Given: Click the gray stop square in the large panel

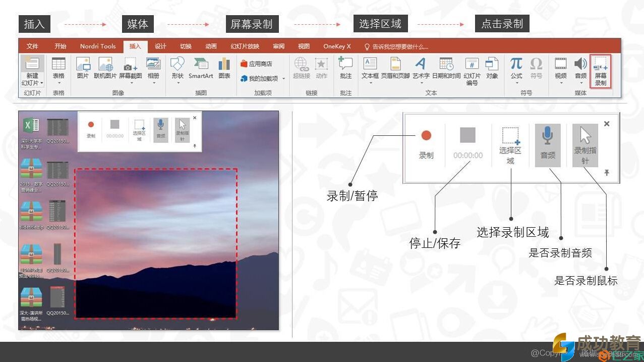Looking at the screenshot, I should 467,135.
